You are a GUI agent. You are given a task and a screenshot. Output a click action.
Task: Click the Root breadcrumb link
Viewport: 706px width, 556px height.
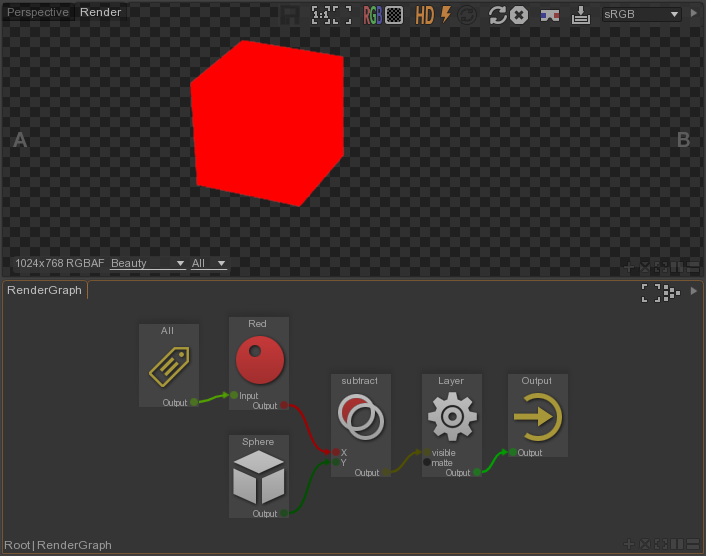click(x=17, y=545)
